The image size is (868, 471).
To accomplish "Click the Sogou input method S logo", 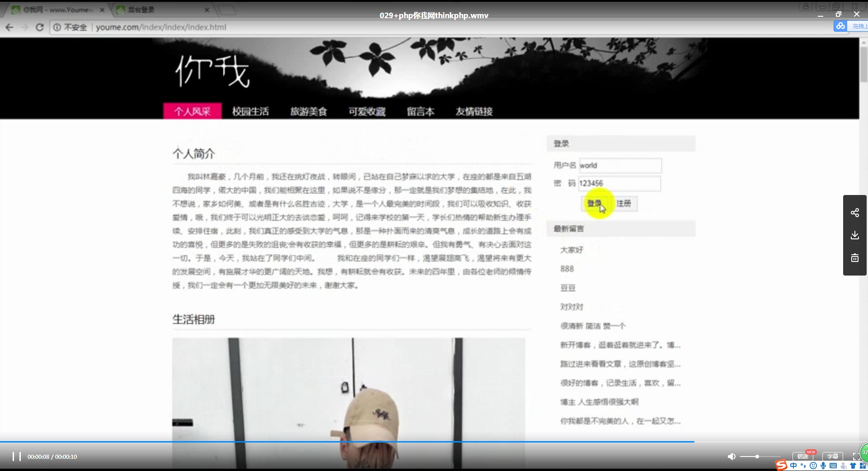I will pos(781,465).
